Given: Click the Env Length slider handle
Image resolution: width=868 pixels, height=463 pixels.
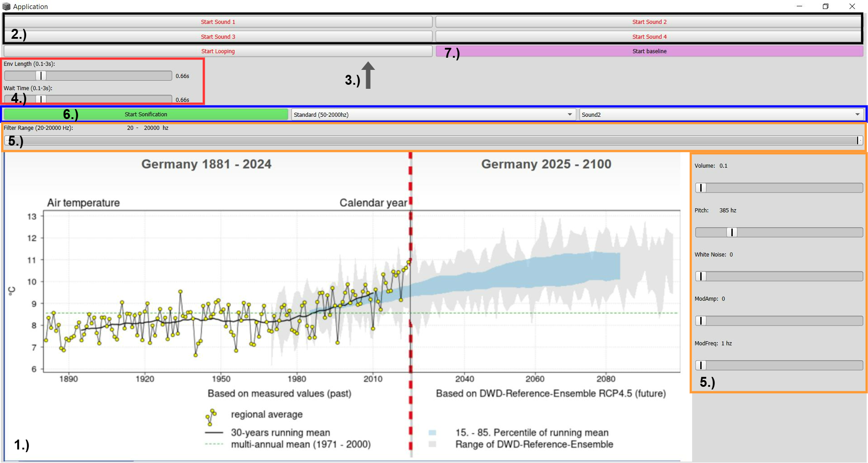Looking at the screenshot, I should point(41,76).
